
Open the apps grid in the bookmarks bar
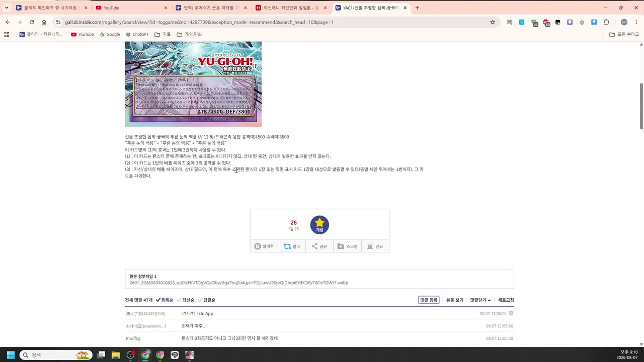coord(7,34)
